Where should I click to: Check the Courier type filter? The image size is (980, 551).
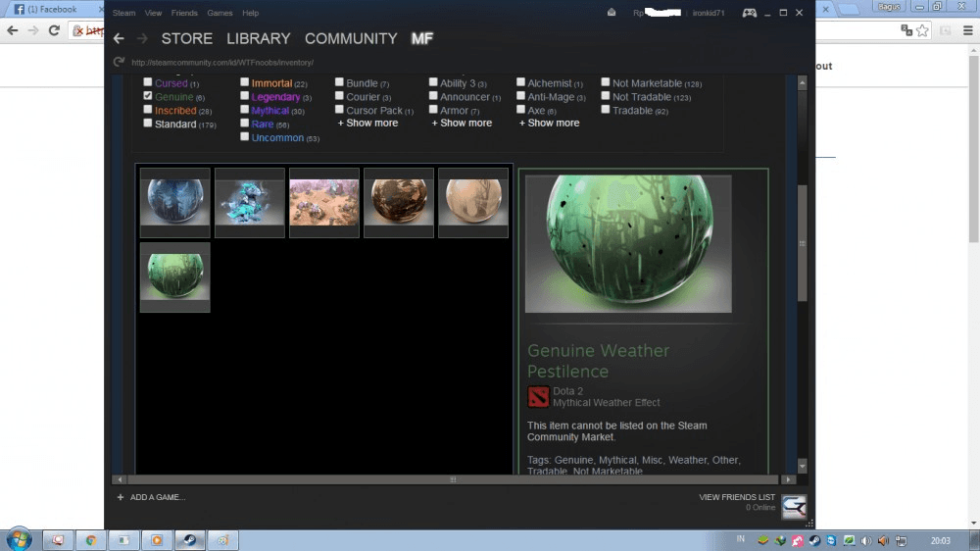[339, 96]
